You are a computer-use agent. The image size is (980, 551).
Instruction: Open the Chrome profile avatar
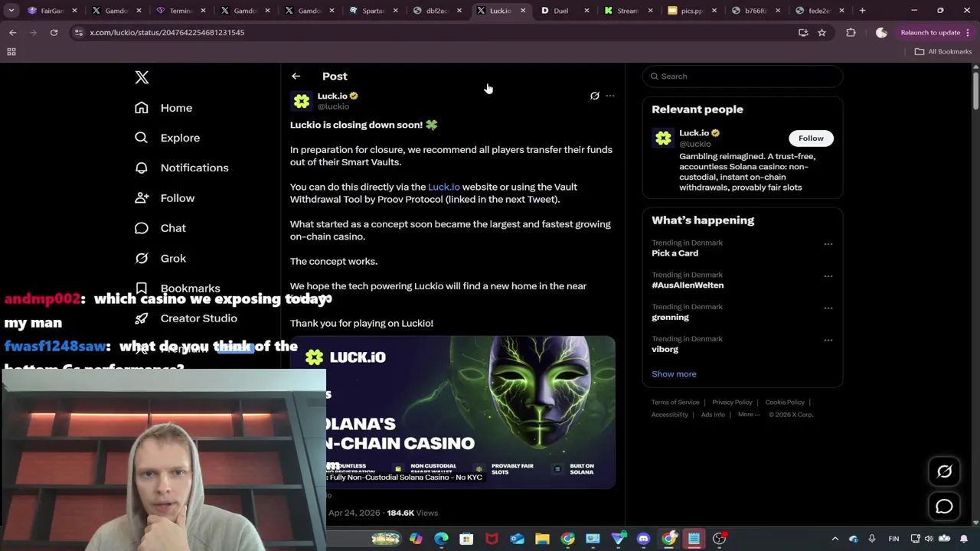[x=881, y=33]
